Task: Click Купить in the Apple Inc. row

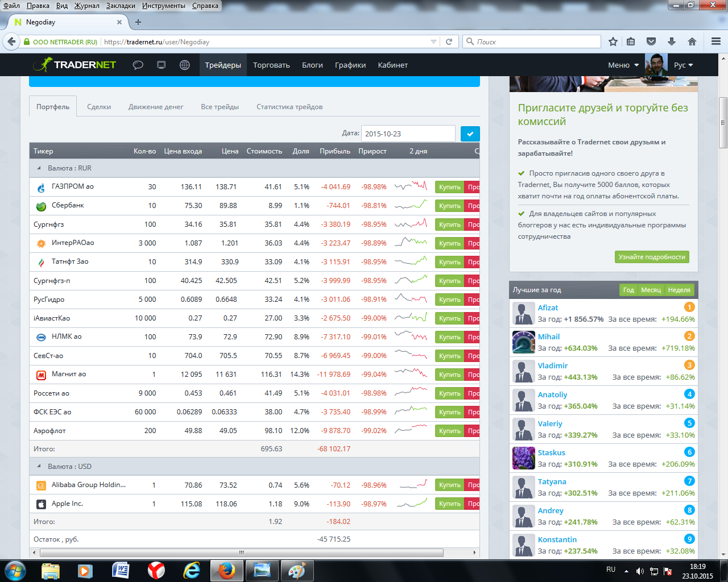Action: pos(449,504)
